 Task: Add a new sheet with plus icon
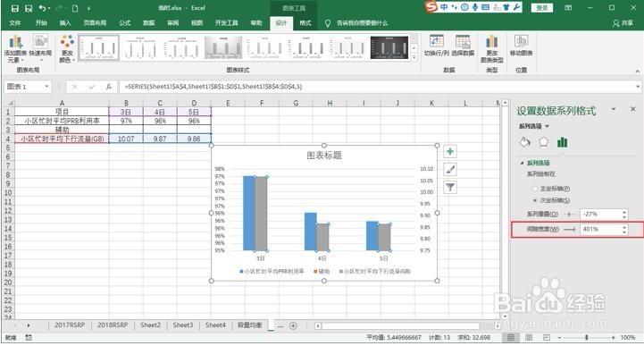click(x=293, y=325)
